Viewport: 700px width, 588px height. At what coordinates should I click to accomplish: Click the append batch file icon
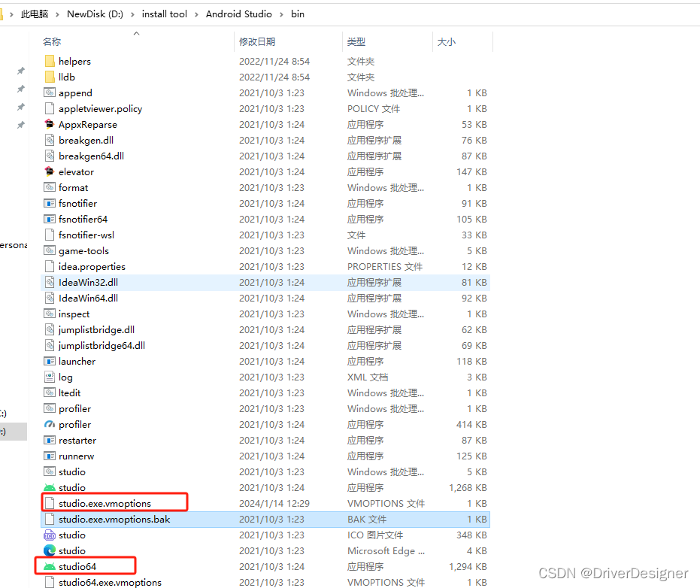pyautogui.click(x=50, y=93)
